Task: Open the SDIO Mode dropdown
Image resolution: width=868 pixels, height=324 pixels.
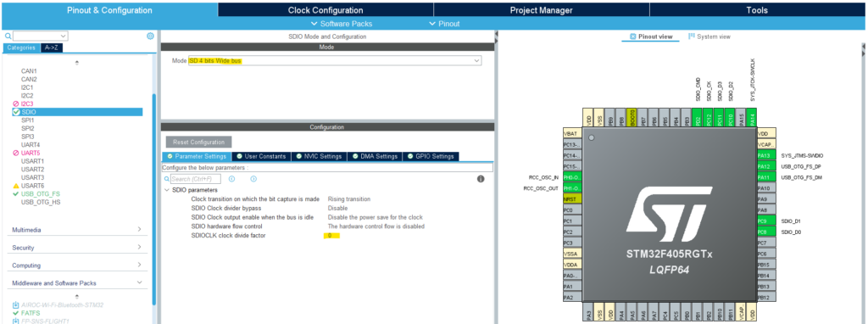Action: coord(334,60)
